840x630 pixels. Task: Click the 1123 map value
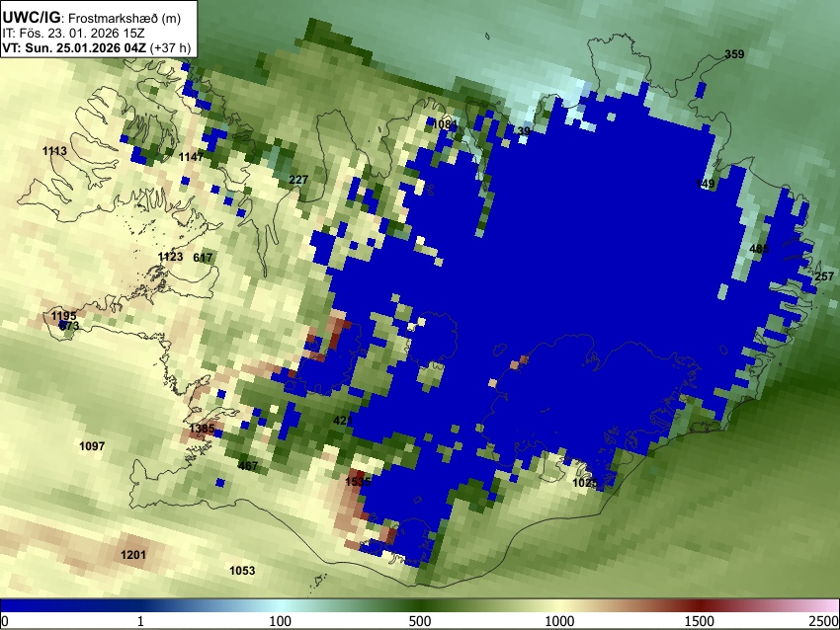point(170,257)
